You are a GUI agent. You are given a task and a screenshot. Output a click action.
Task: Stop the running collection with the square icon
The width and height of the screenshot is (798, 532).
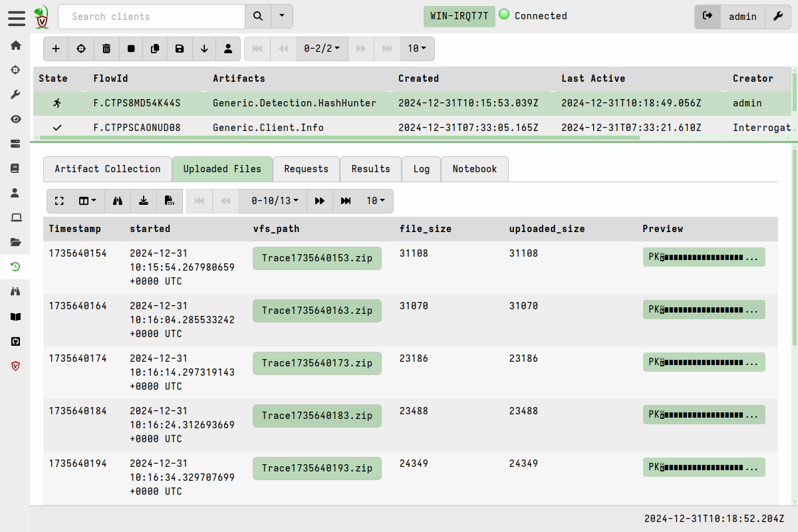pyautogui.click(x=131, y=49)
